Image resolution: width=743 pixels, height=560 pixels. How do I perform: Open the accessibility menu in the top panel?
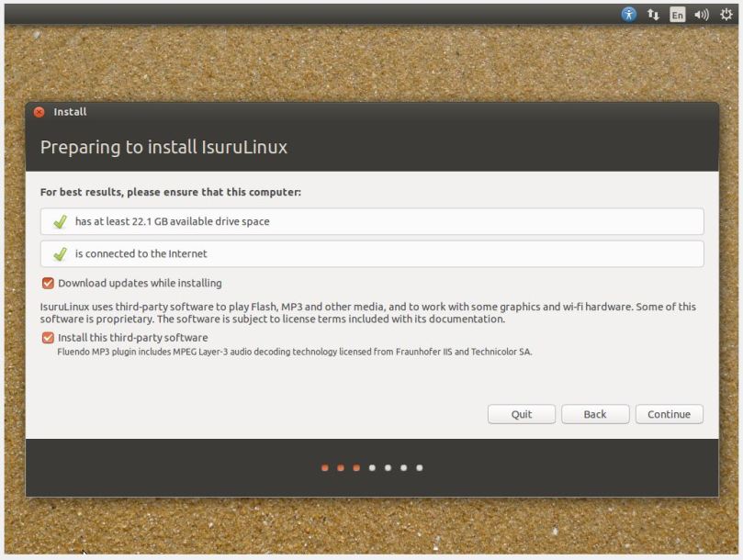[x=629, y=14]
